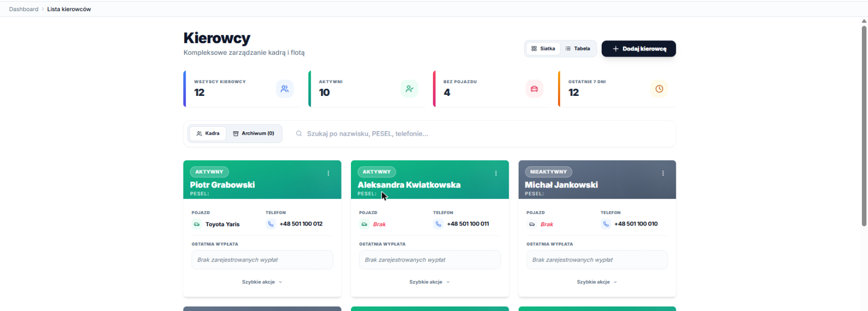The width and height of the screenshot is (868, 311).
Task: Switch to Siatka grid view
Action: [543, 49]
